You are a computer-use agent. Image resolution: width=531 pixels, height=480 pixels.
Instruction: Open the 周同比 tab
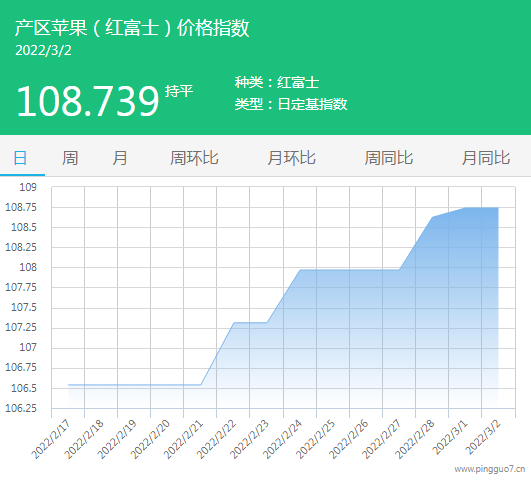tap(389, 158)
